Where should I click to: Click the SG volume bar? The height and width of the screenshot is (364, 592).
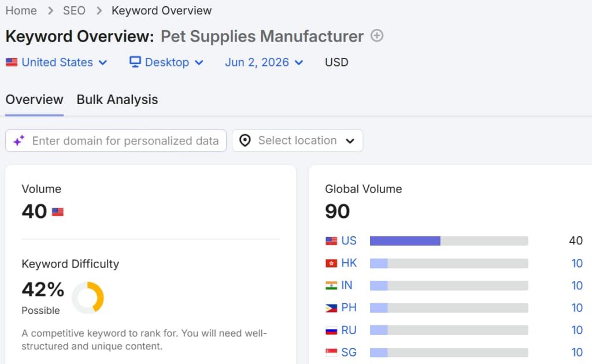click(449, 352)
